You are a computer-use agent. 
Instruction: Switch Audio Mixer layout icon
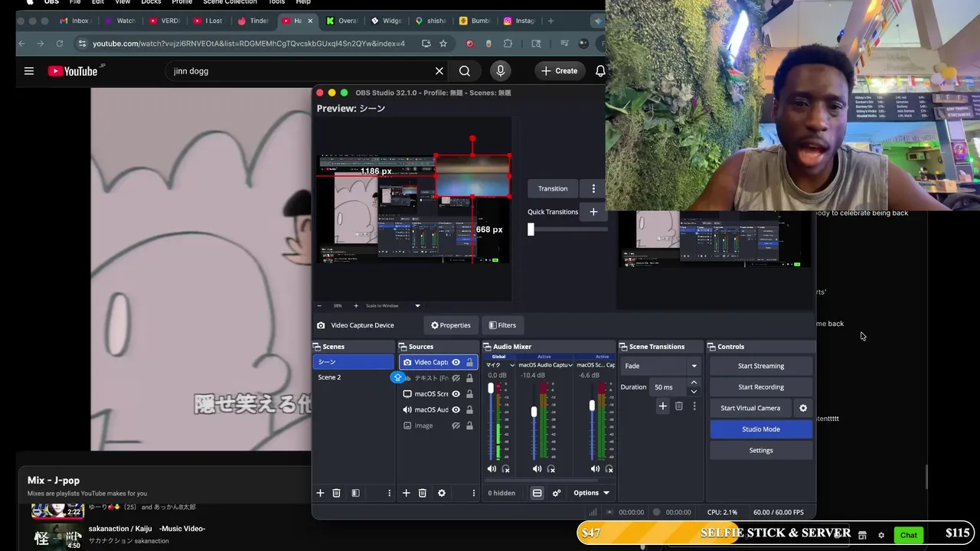click(537, 494)
